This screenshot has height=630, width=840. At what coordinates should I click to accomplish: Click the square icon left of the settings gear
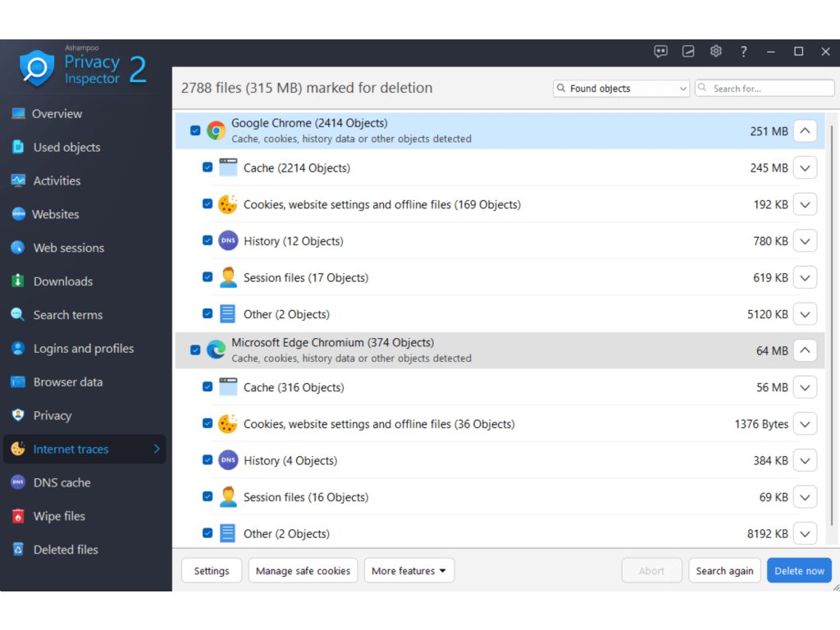[688, 52]
